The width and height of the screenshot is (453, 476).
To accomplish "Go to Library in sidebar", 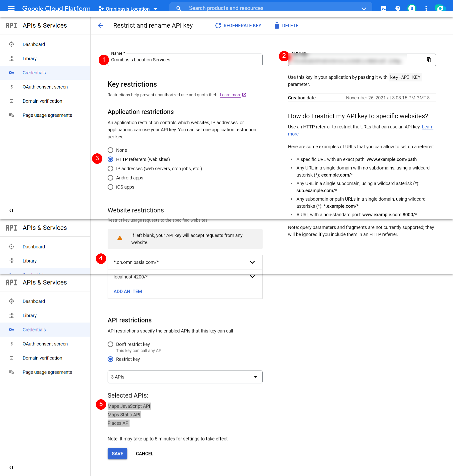I will pos(30,59).
